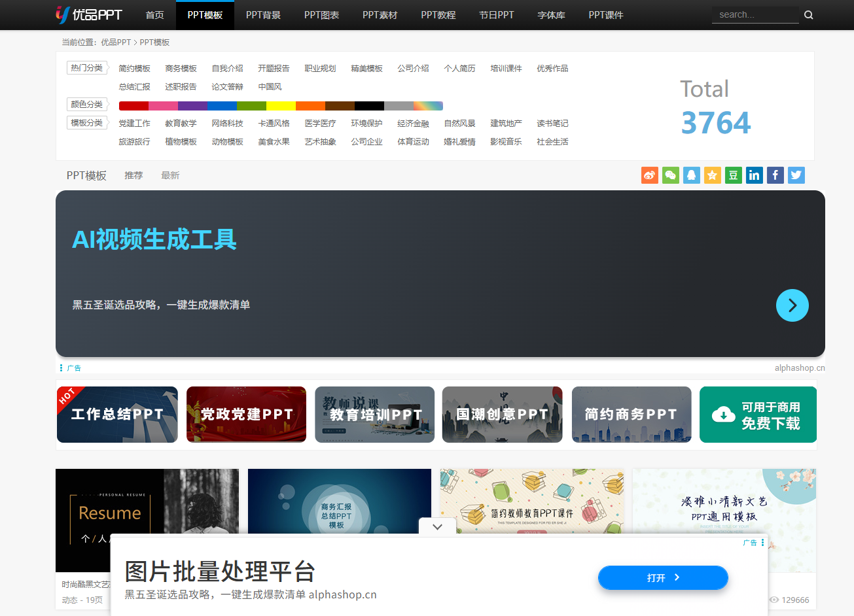Share via the Twitter bird icon
Image resolution: width=854 pixels, height=616 pixels.
[x=796, y=175]
